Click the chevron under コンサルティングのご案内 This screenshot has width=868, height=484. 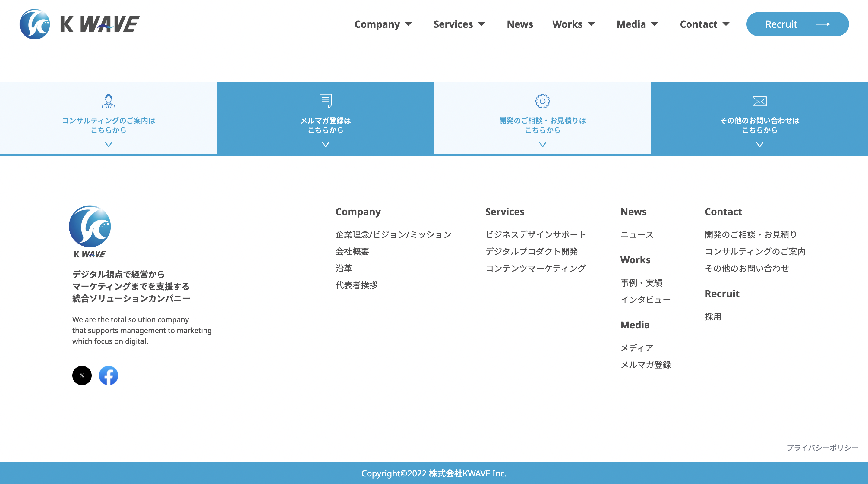pos(109,144)
